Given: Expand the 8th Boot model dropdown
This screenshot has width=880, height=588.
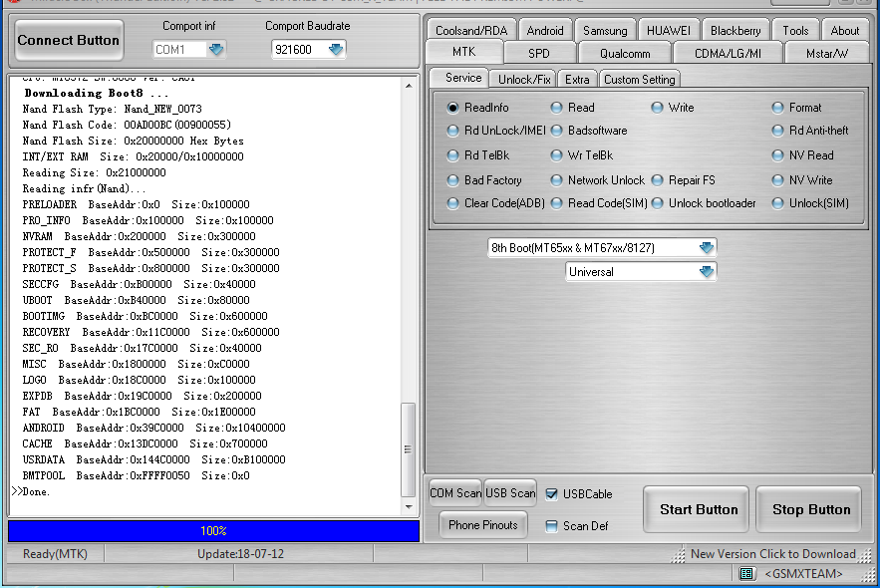Looking at the screenshot, I should coord(706,247).
